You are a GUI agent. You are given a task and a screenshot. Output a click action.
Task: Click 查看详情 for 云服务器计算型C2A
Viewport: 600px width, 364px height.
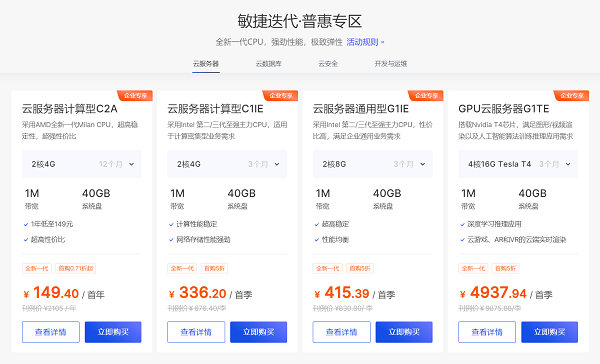click(51, 332)
